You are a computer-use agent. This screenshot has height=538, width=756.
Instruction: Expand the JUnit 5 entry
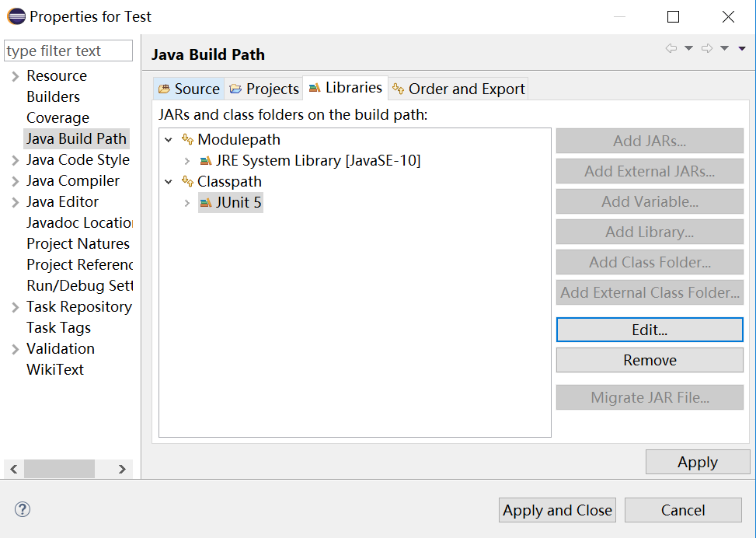point(187,203)
